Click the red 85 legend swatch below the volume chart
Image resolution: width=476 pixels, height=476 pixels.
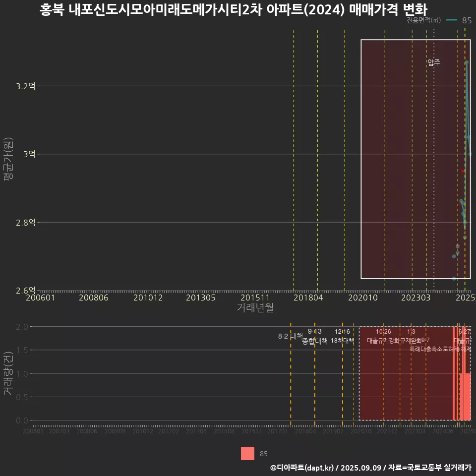coord(247,453)
